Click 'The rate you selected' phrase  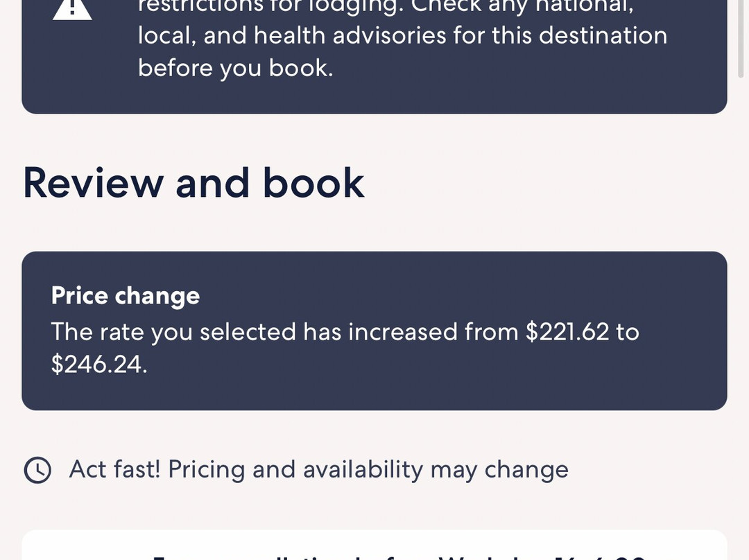(175, 332)
